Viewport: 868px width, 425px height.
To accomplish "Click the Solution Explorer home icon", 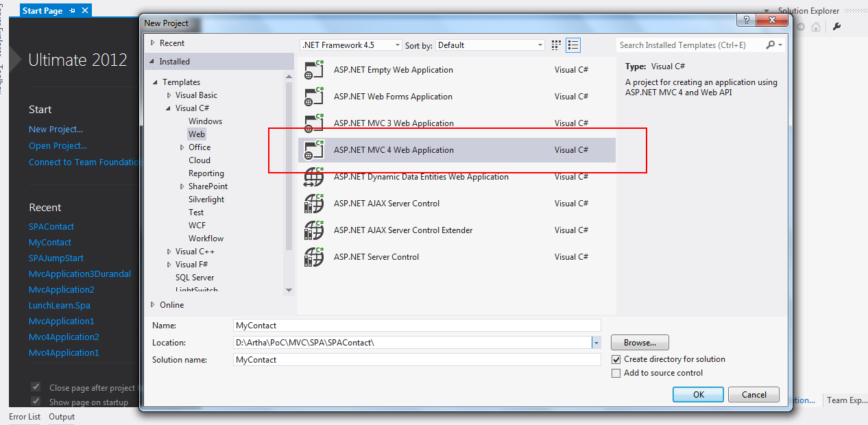I will 816,27.
